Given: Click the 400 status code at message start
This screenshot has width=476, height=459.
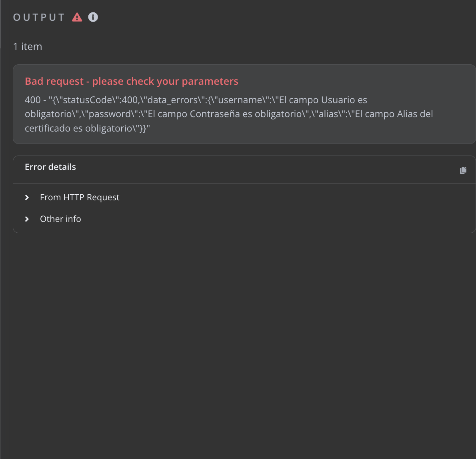Looking at the screenshot, I should point(32,100).
